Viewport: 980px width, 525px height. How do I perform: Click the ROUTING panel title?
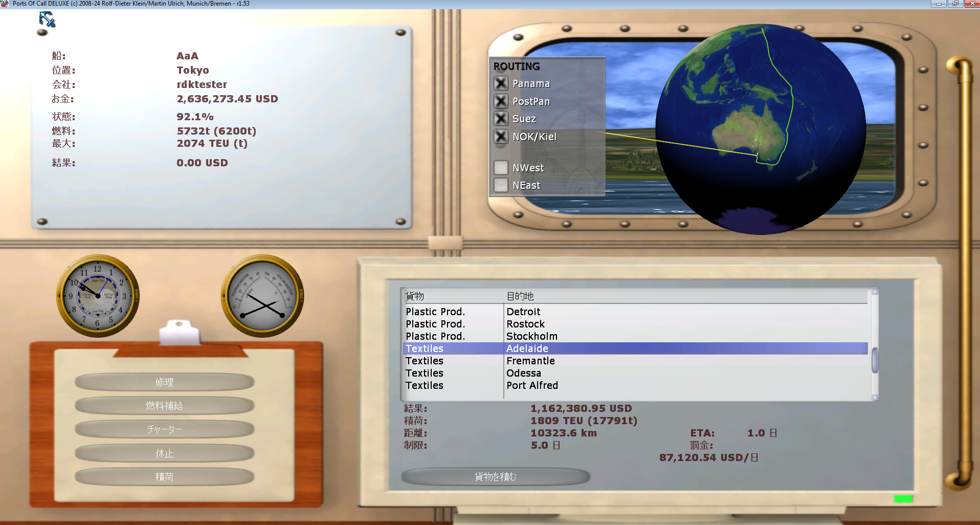tap(517, 67)
